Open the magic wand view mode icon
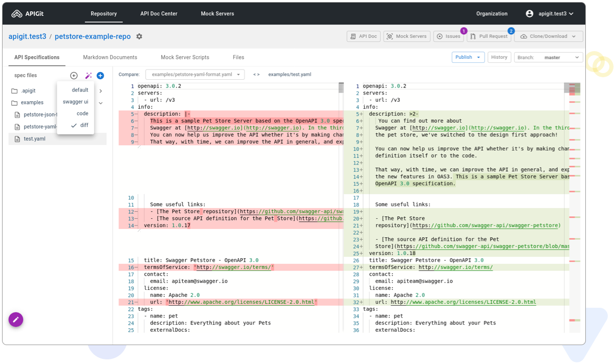614x364 pixels. [88, 76]
